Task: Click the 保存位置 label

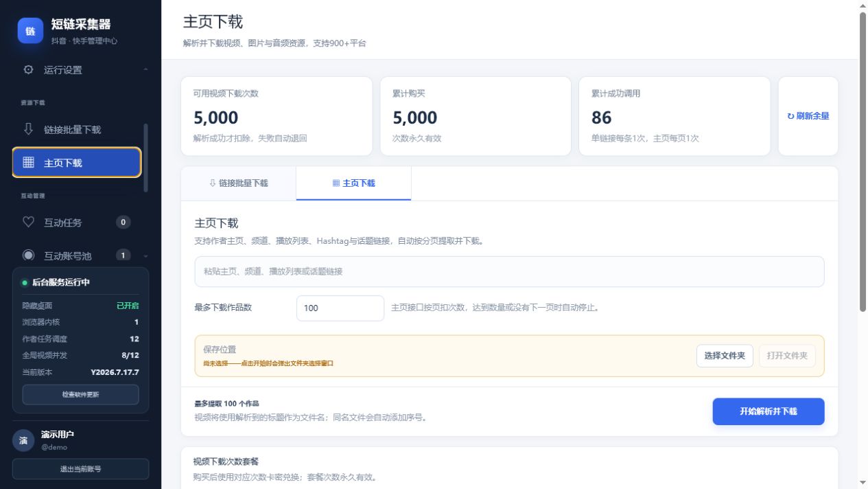Action: click(x=220, y=349)
